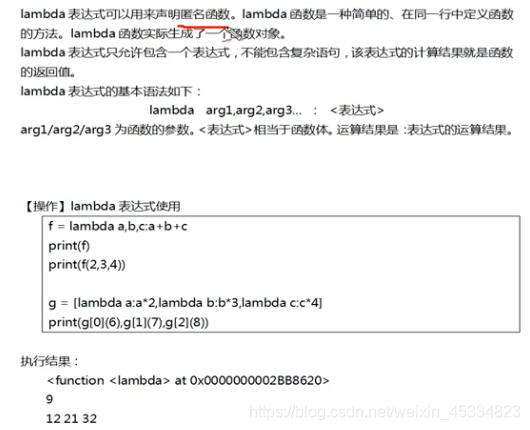Click the 【操作】lambda 表达式使用 heading
The width and height of the screenshot is (530, 430).
[102, 206]
